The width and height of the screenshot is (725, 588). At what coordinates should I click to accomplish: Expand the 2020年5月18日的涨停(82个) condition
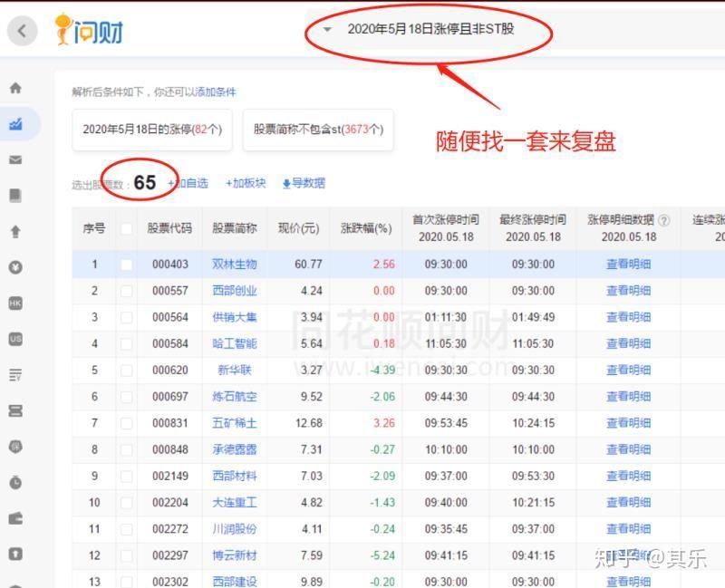[152, 130]
